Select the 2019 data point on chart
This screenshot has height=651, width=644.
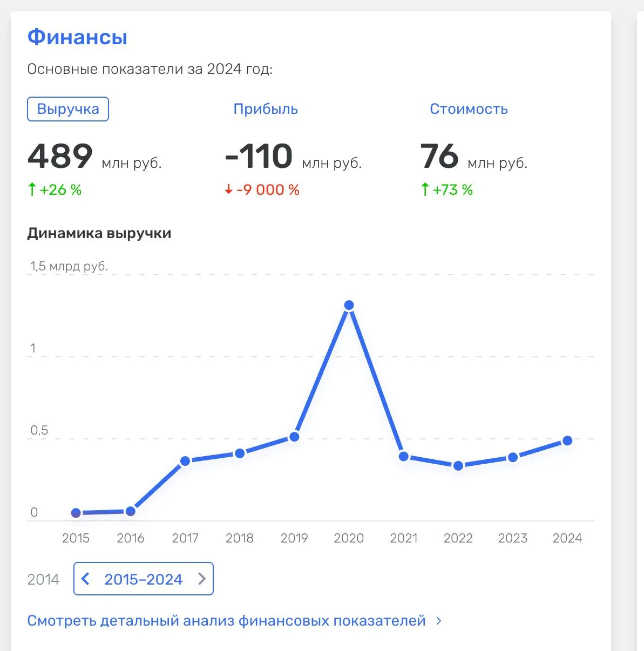294,437
